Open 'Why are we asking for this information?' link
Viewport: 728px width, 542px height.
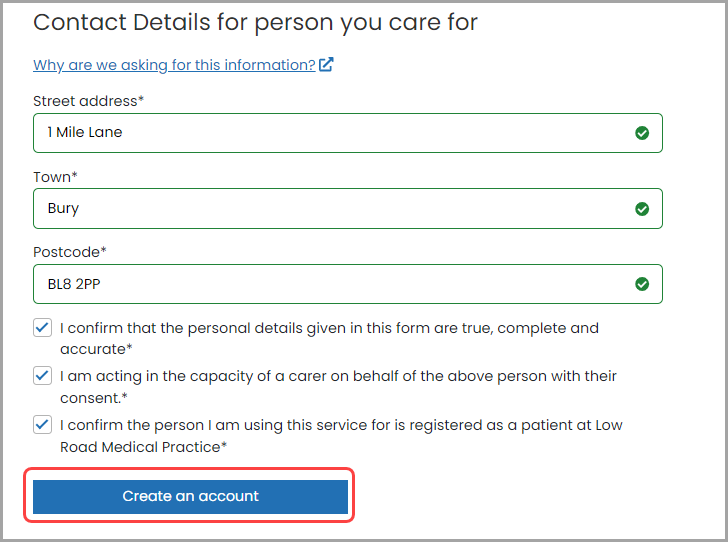pyautogui.click(x=174, y=65)
